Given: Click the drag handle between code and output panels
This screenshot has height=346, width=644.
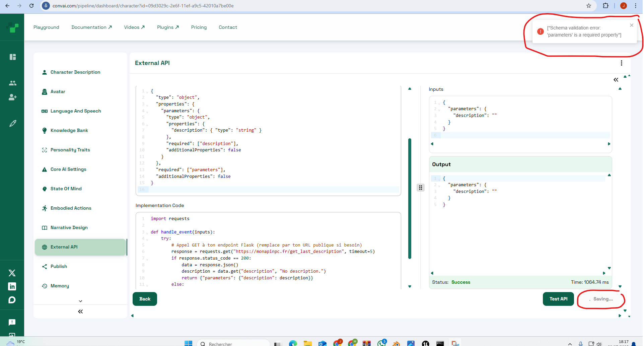Looking at the screenshot, I should pos(421,188).
